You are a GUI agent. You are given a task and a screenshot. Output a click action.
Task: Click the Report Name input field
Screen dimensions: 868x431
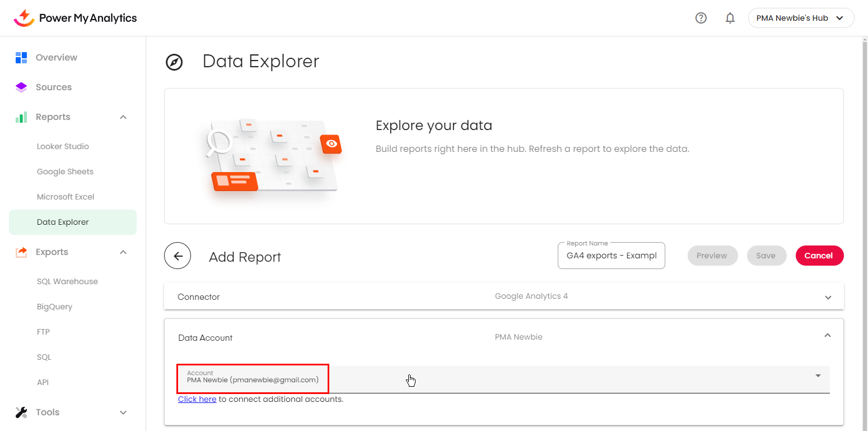click(611, 256)
